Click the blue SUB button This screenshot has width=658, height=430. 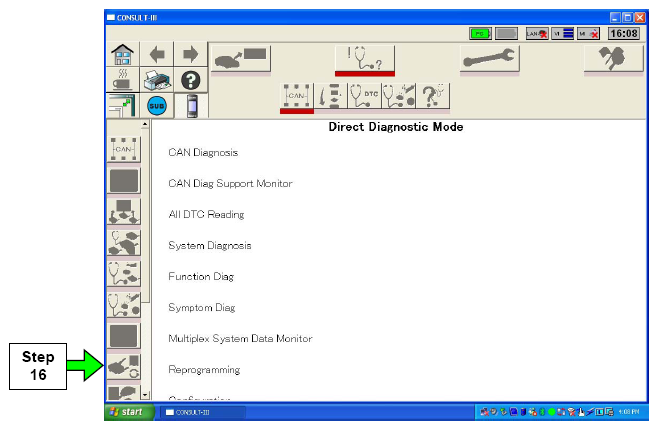click(157, 106)
